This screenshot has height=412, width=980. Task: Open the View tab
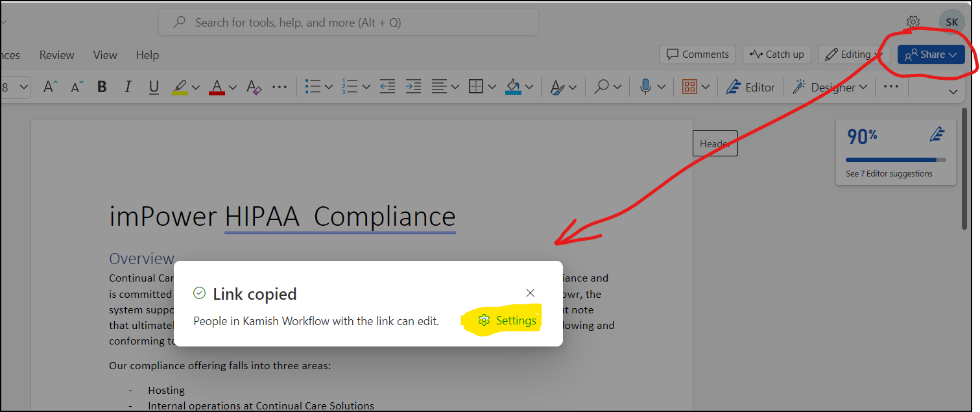pyautogui.click(x=105, y=55)
